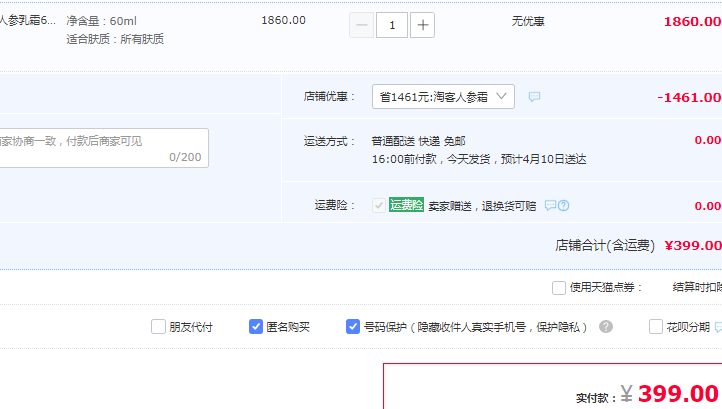Click the comment icon beside store discount dropdown
722x409 pixels.
point(534,97)
